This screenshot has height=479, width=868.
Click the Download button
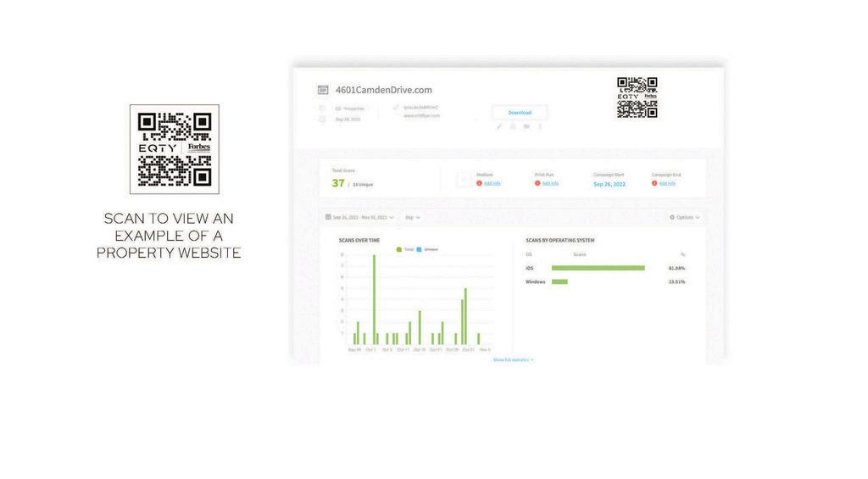click(x=520, y=113)
